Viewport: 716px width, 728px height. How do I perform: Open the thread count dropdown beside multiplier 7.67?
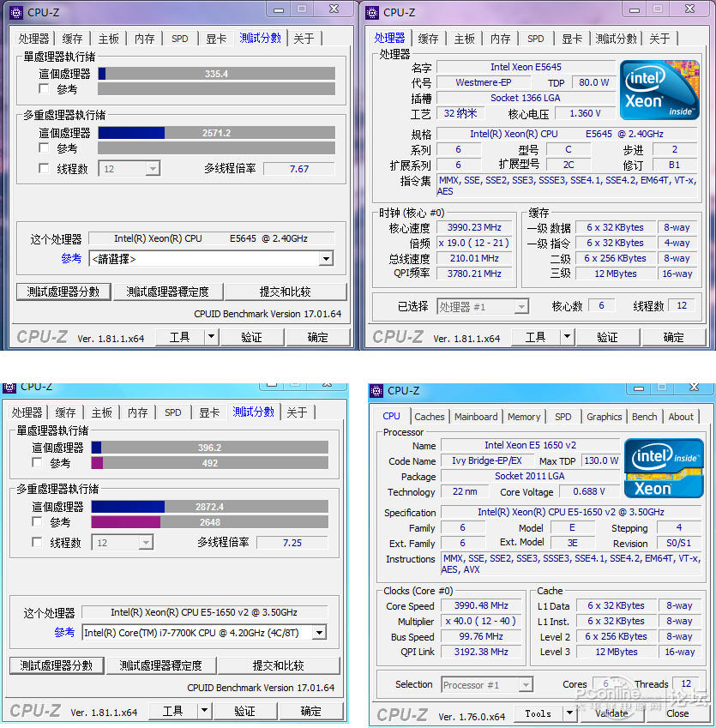point(153,169)
